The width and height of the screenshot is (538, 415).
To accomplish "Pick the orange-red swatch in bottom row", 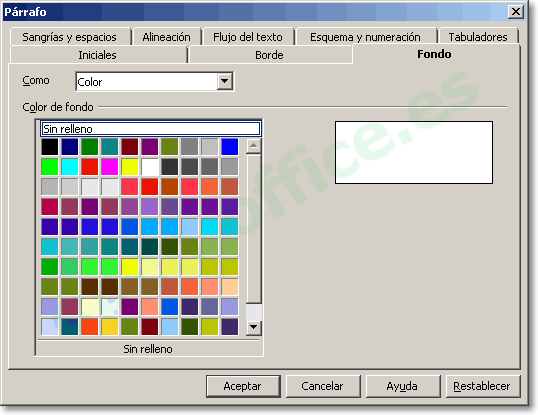I will (x=90, y=327).
